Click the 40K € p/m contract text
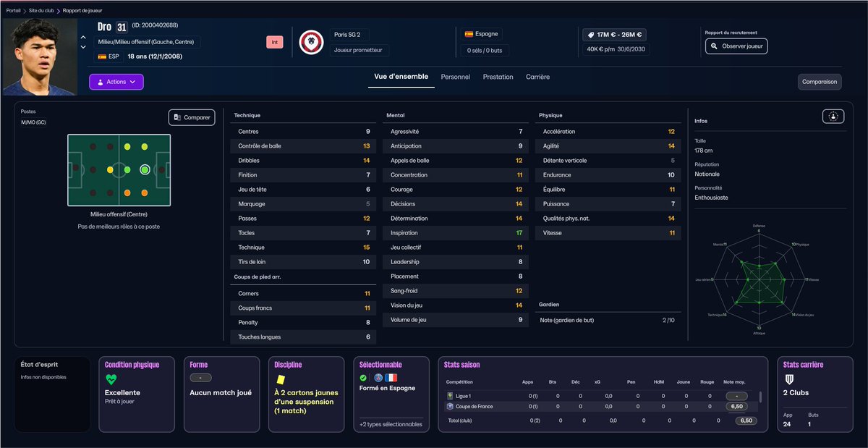This screenshot has width=868, height=448. coord(600,50)
